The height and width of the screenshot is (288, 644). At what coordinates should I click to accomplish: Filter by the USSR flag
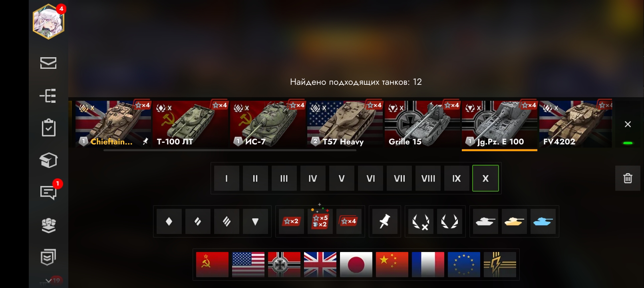[x=212, y=264]
